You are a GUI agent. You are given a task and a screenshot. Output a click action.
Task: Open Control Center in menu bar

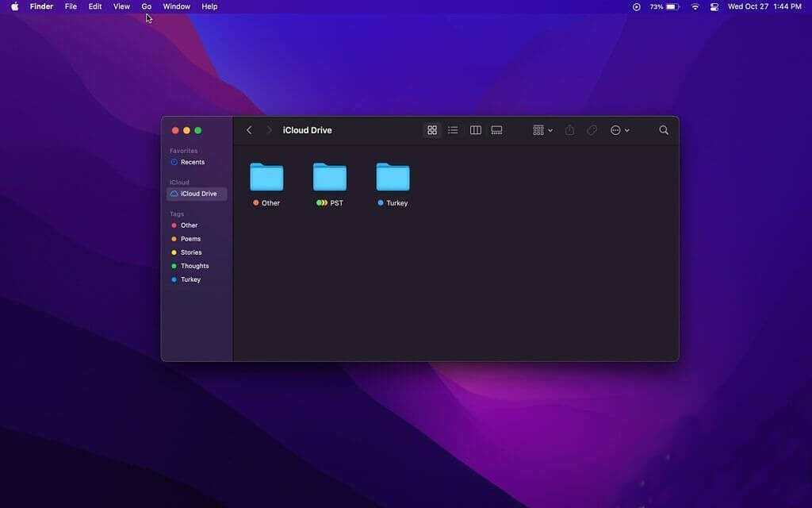click(714, 6)
